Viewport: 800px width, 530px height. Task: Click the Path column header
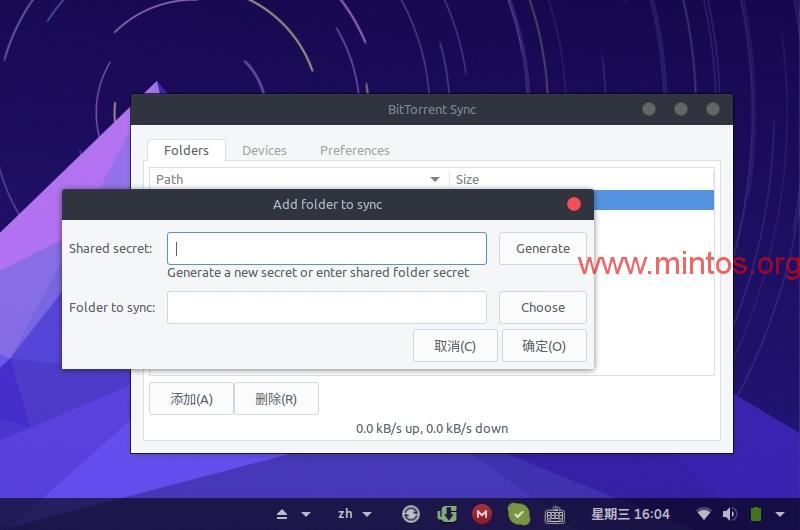(x=299, y=180)
